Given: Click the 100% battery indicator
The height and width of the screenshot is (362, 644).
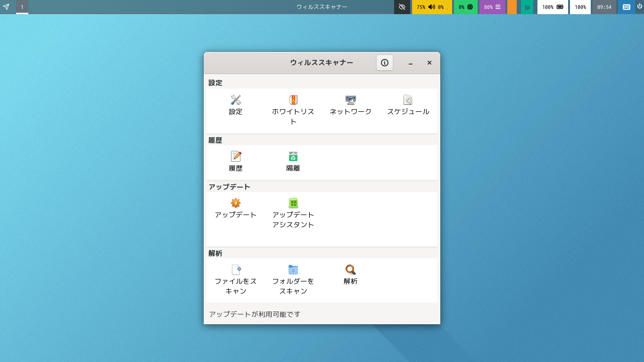Looking at the screenshot, I should (x=553, y=7).
